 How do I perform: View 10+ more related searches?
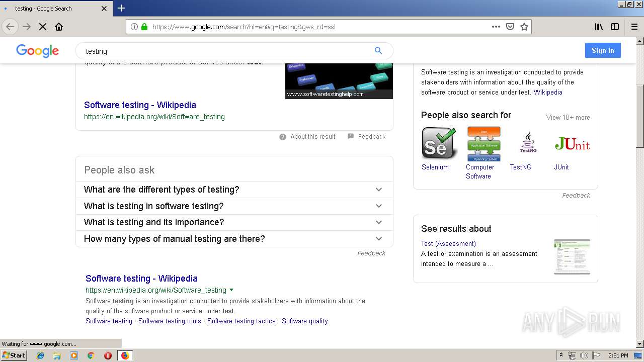coord(568,118)
